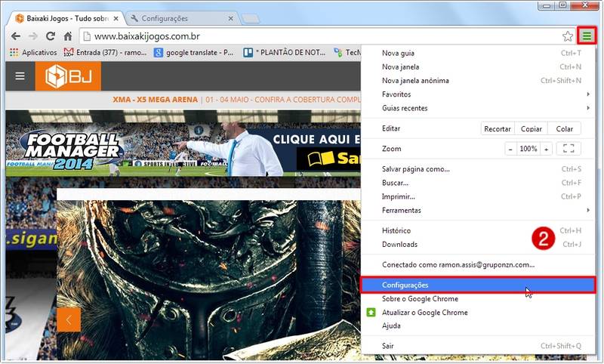Select Atualizar o Google Chrome
Viewport: 604px width, 364px height.
[x=478, y=313]
